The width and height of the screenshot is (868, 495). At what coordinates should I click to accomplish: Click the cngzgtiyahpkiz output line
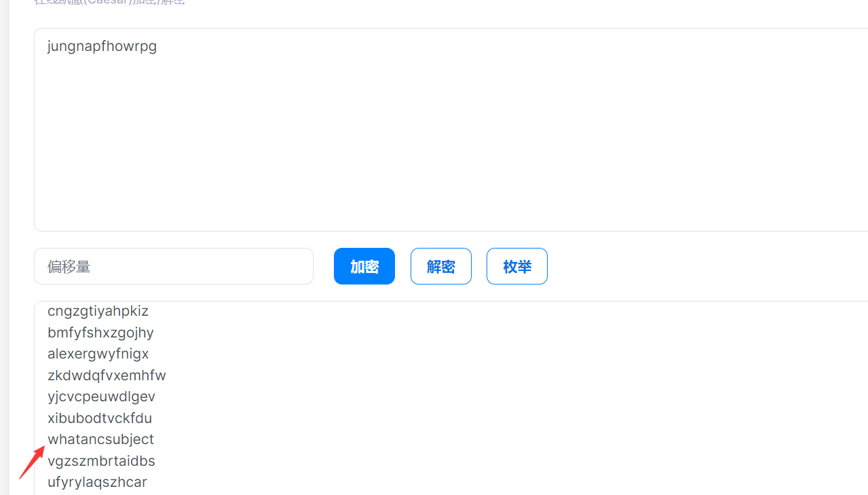pyautogui.click(x=98, y=311)
